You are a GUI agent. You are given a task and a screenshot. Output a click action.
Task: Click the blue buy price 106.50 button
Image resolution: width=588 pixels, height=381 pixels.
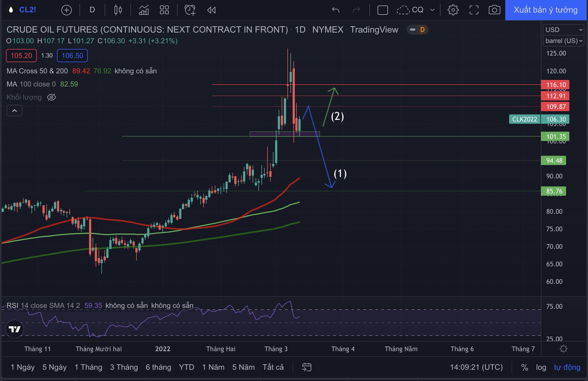point(72,56)
